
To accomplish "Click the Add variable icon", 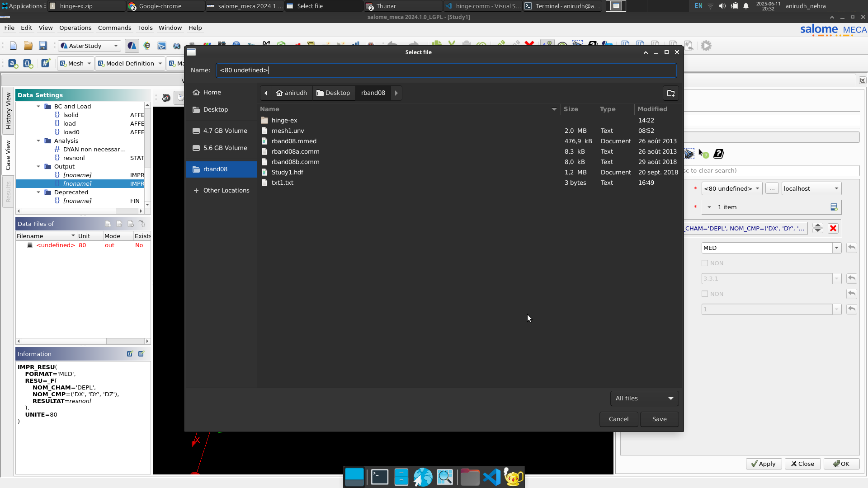I will point(13,64).
